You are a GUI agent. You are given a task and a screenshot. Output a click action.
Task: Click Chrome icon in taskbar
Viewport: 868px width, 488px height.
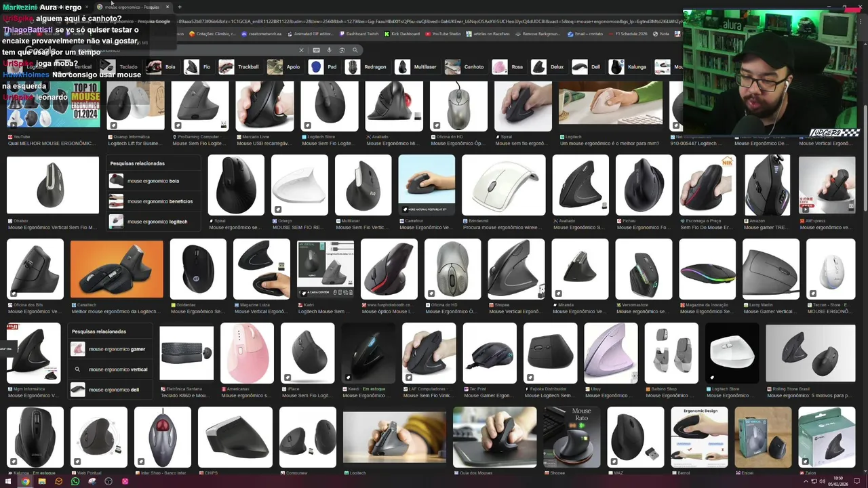[x=25, y=481]
